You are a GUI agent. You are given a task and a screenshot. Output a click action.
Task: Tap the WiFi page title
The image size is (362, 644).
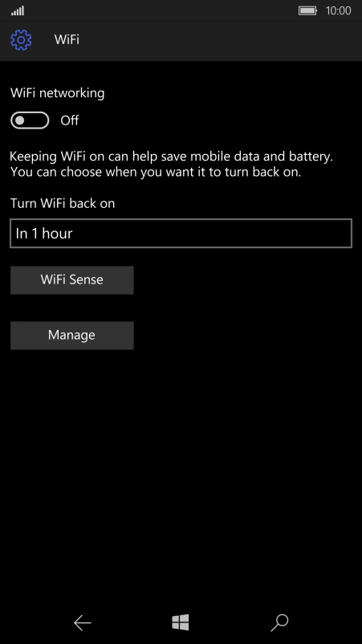point(67,40)
